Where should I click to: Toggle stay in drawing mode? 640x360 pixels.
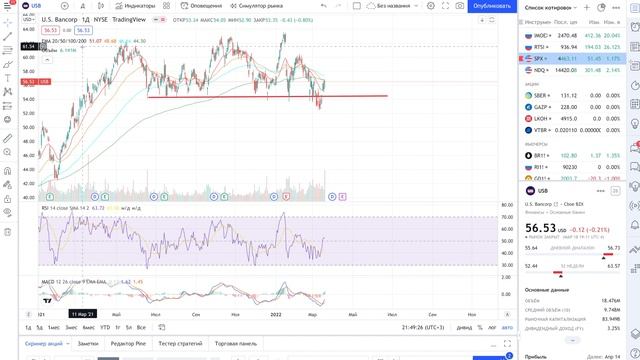[x=7, y=185]
